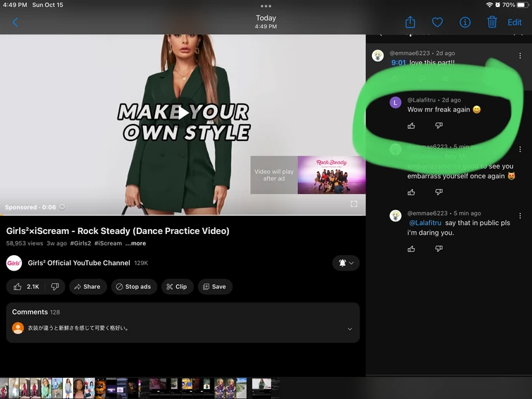
Task: Tap Edit in the Photos toolbar
Action: (x=514, y=23)
